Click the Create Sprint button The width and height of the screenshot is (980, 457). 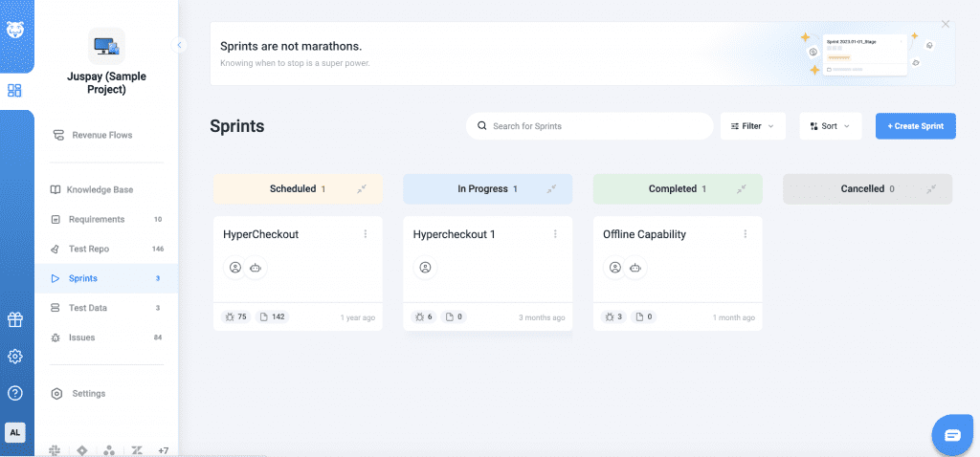[915, 126]
